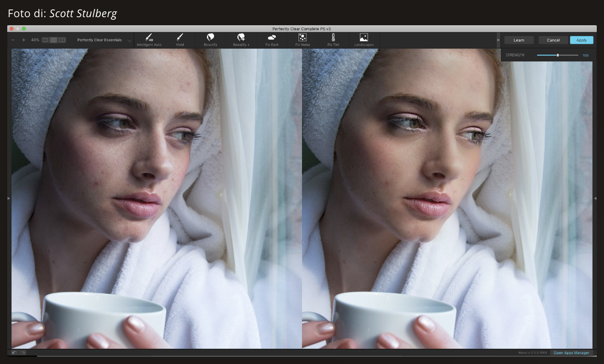
Task: Select the Fix Noise preset
Action: tap(302, 40)
